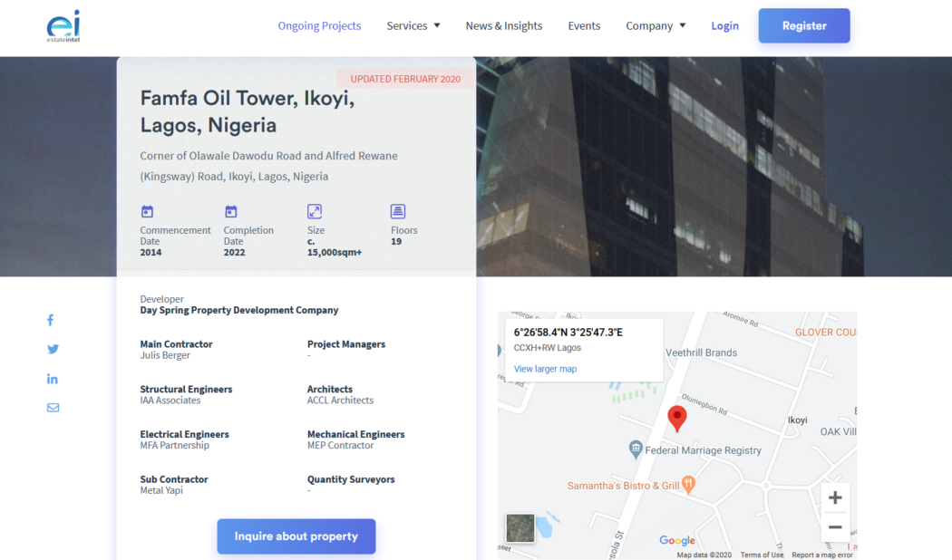Navigate to the Events section
The width and height of the screenshot is (952, 560).
pyautogui.click(x=584, y=25)
